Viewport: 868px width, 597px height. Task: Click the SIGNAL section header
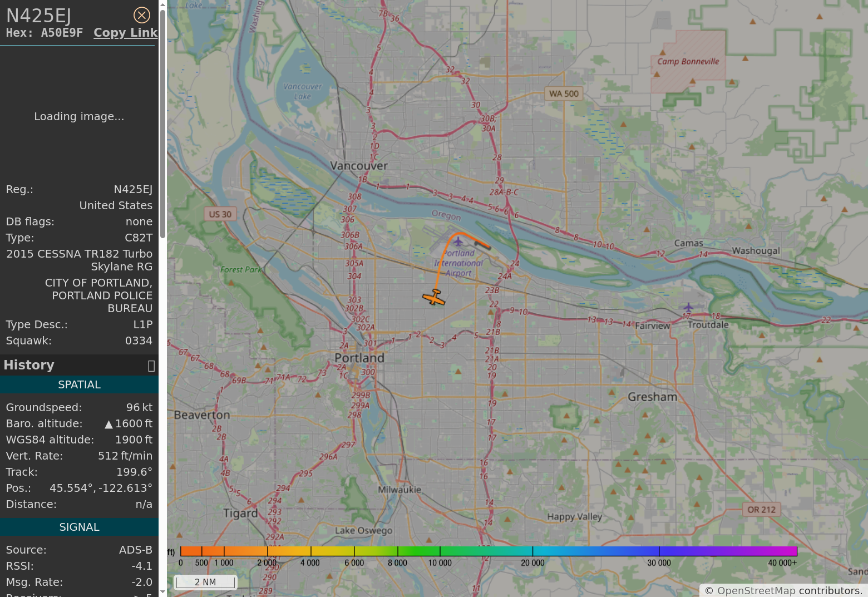[79, 527]
